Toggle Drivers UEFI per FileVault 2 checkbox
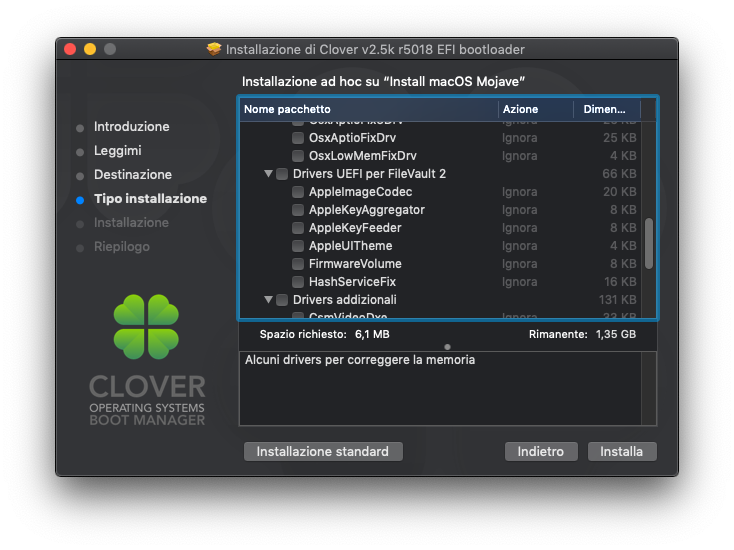734x550 pixels. click(282, 174)
